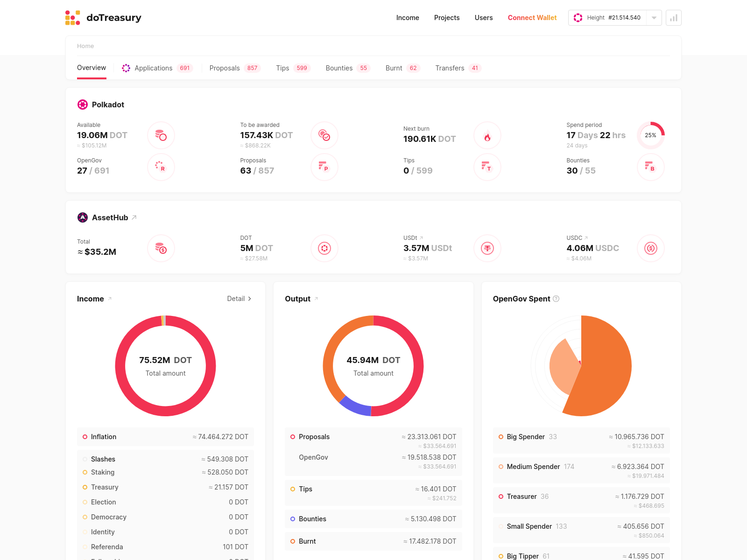The width and height of the screenshot is (747, 560).
Task: Open the Projects navigation menu
Action: click(447, 18)
